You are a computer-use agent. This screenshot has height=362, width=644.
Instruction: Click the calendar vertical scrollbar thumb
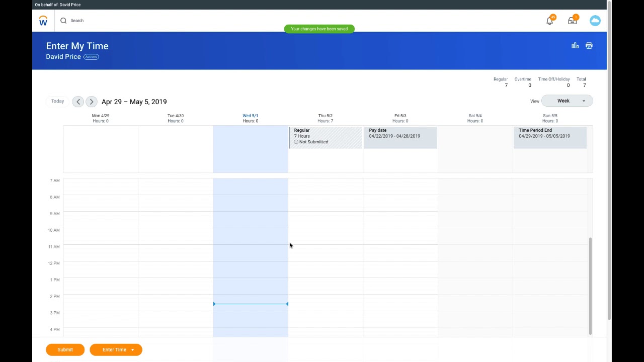point(590,286)
